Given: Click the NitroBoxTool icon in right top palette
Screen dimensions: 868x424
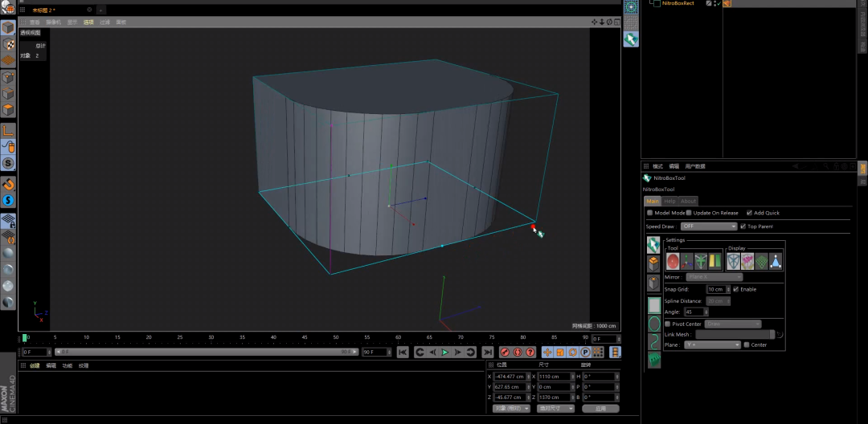Looking at the screenshot, I should tap(631, 39).
